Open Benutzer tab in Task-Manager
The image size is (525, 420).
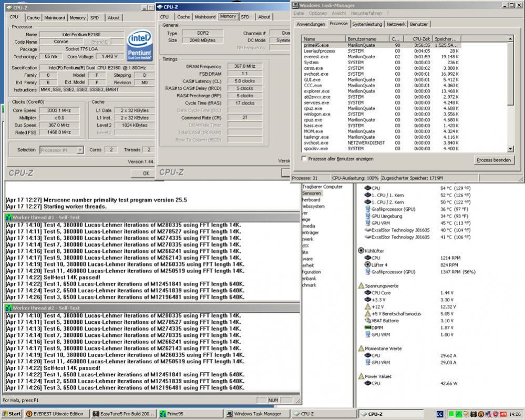point(419,24)
